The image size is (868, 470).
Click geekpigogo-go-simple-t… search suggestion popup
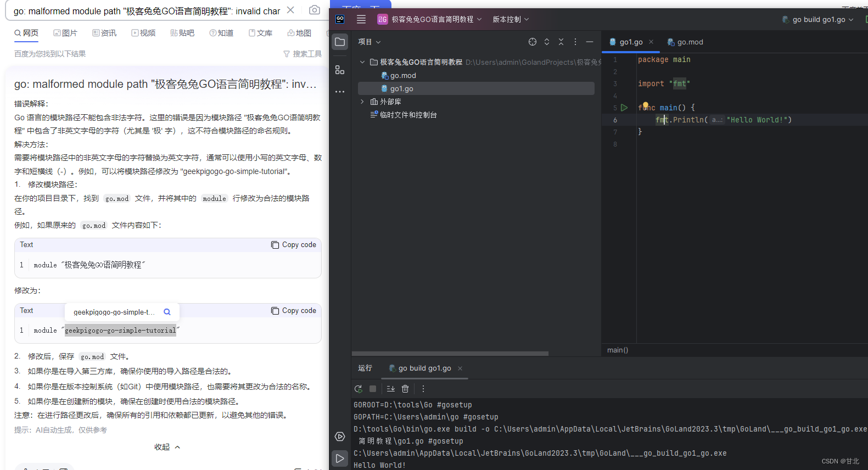click(114, 312)
